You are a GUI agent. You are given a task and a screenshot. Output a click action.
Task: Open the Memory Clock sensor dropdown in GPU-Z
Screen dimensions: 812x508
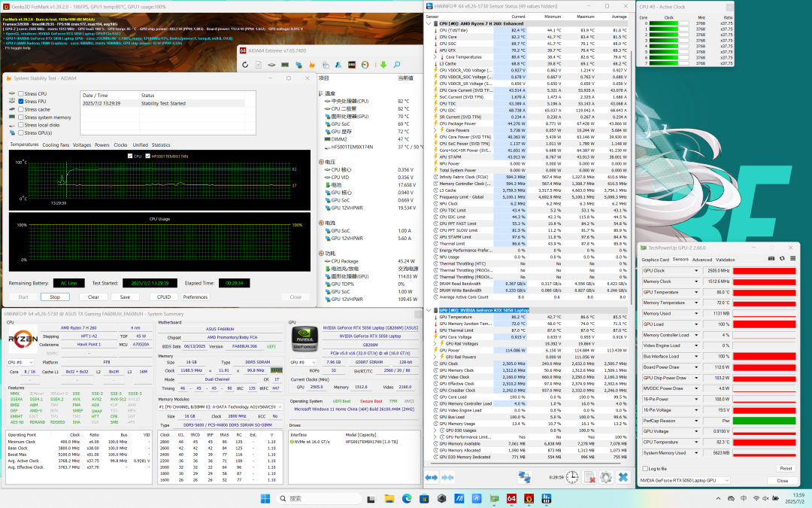pos(696,281)
